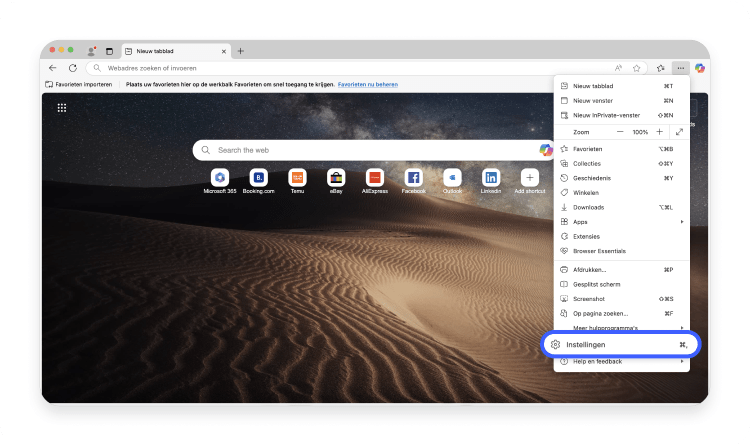Enter full screen via zoom expand icon

click(x=679, y=132)
